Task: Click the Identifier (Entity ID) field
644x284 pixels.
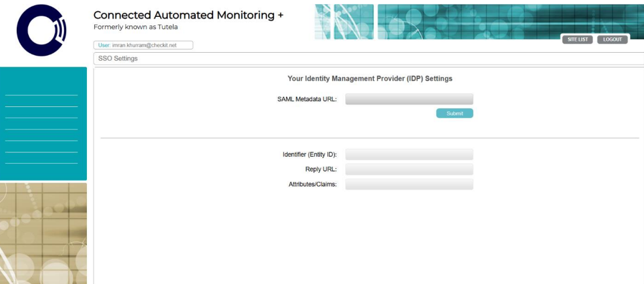Action: (x=409, y=155)
